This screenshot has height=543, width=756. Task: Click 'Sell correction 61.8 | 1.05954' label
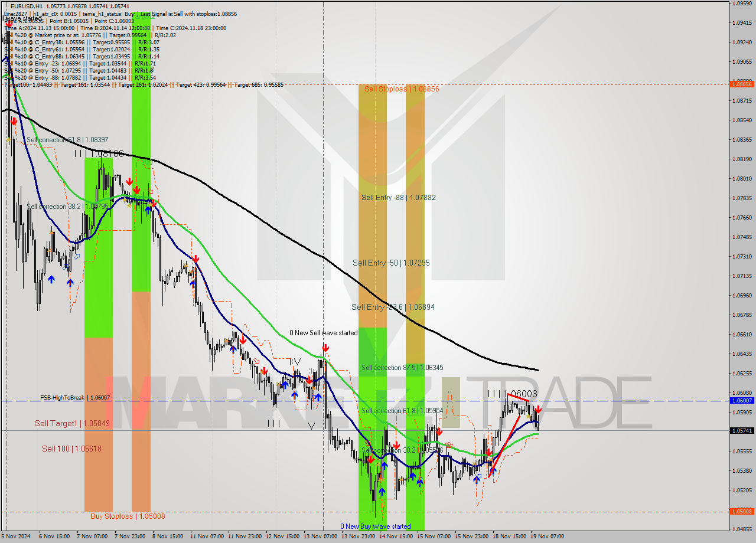pos(402,411)
